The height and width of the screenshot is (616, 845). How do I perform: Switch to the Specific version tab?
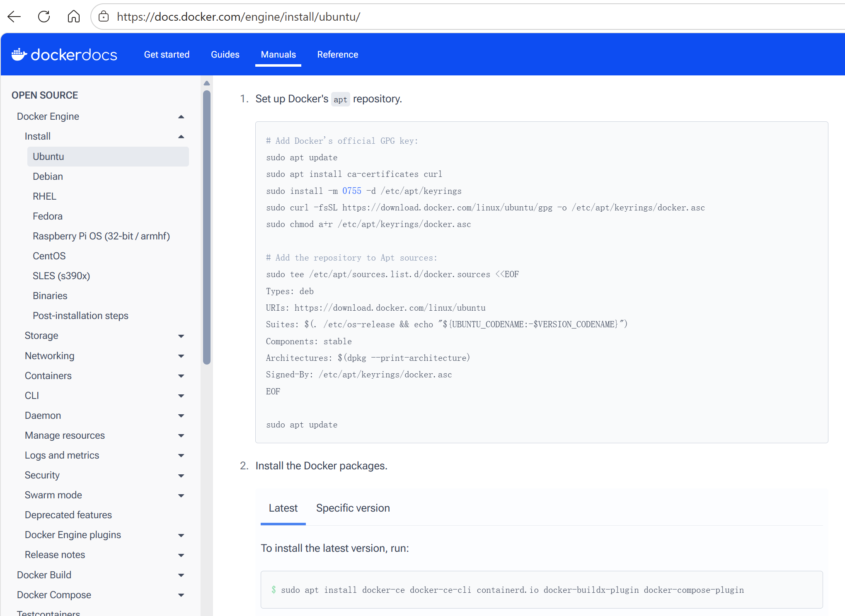click(x=353, y=508)
